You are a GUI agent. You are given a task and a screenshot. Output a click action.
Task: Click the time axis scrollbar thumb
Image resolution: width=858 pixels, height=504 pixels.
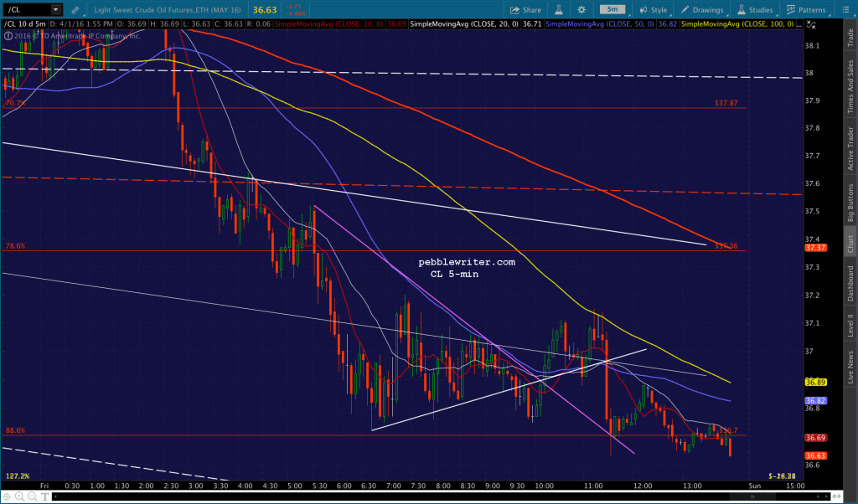(x=753, y=496)
